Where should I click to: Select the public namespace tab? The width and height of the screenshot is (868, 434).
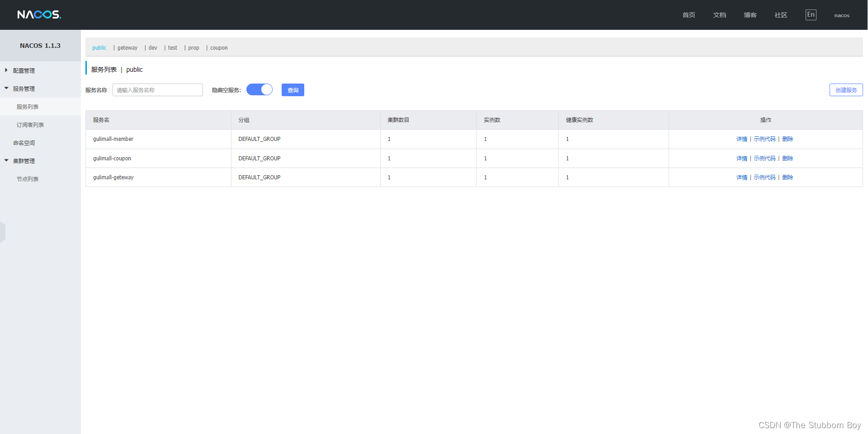click(99, 48)
